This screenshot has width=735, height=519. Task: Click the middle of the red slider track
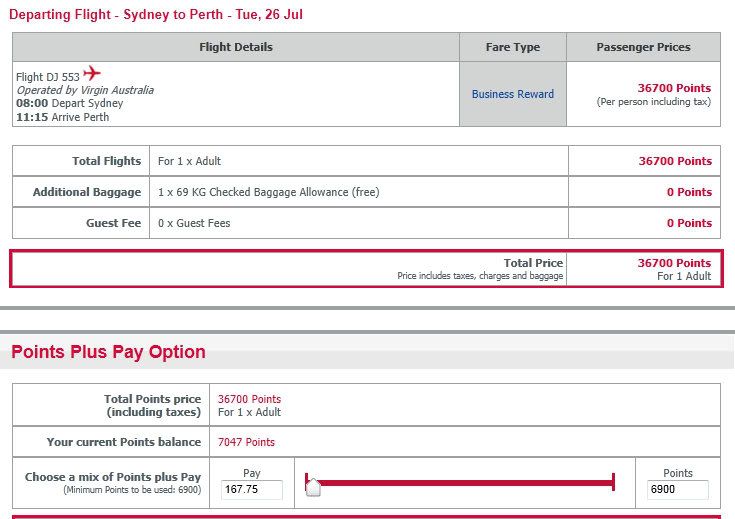(x=459, y=482)
